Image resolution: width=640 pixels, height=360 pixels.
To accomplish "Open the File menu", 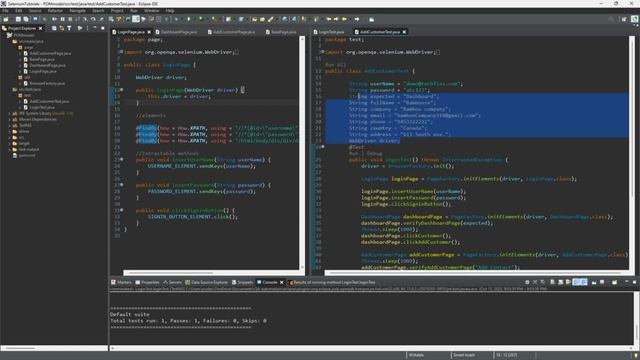I will pyautogui.click(x=5, y=11).
